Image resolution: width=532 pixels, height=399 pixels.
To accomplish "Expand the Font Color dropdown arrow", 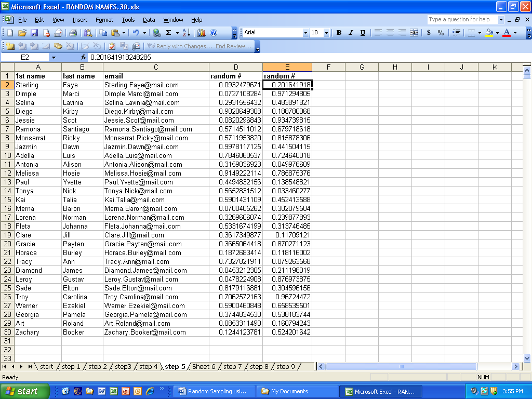I will tap(515, 33).
